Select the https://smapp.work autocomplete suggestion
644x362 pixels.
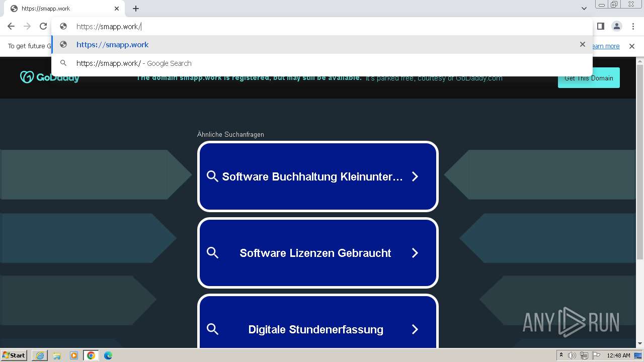point(322,45)
